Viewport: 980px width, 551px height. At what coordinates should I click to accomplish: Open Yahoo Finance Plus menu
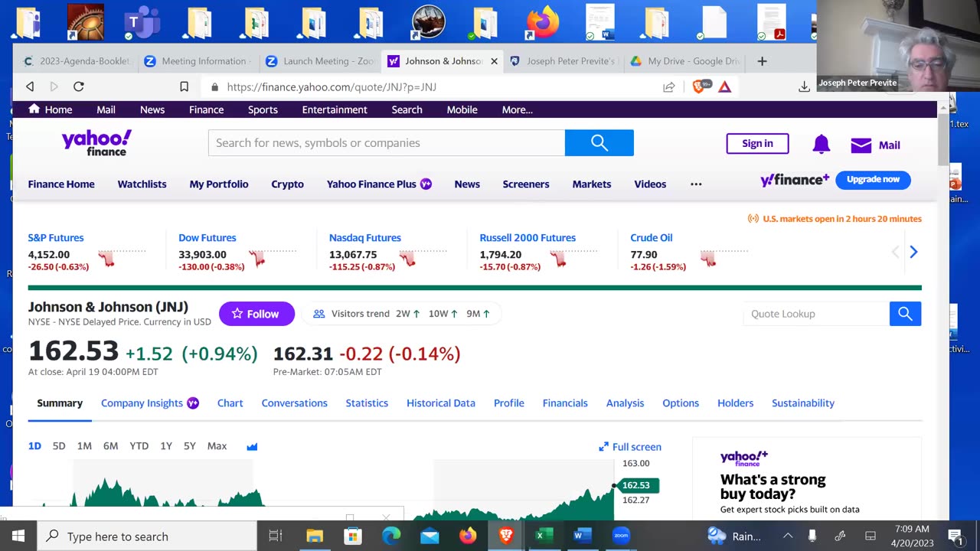click(379, 184)
